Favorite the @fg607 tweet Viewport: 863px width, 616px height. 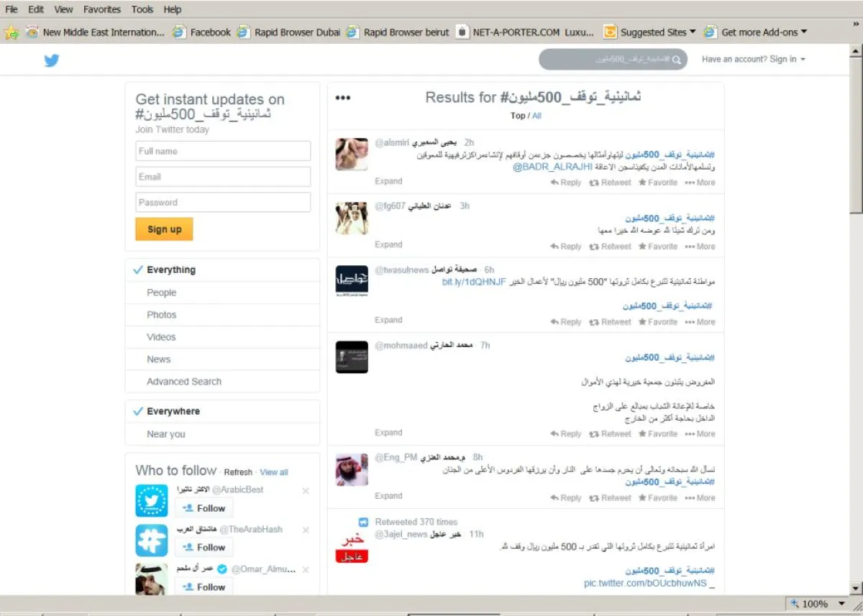(657, 247)
